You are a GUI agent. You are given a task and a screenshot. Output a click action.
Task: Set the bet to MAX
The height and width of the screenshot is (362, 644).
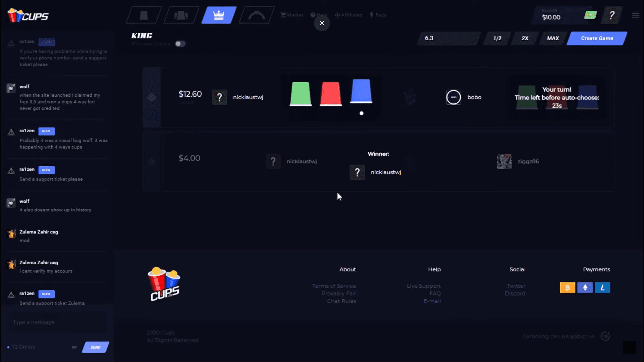tap(553, 38)
